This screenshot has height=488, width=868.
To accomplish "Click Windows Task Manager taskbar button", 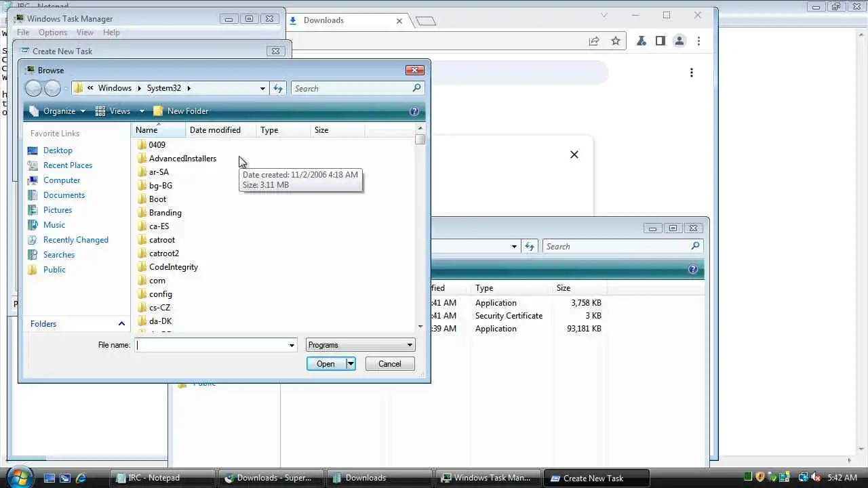I will (x=488, y=478).
